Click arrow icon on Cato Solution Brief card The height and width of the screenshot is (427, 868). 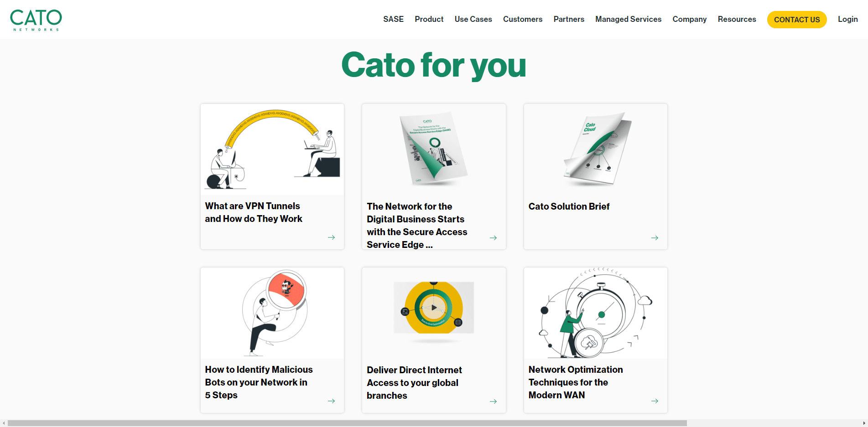655,238
